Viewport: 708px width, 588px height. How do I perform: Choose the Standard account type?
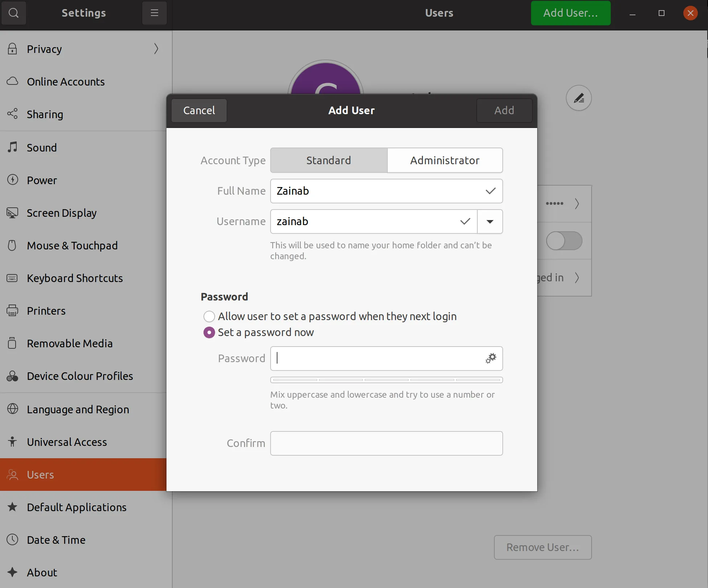click(329, 160)
